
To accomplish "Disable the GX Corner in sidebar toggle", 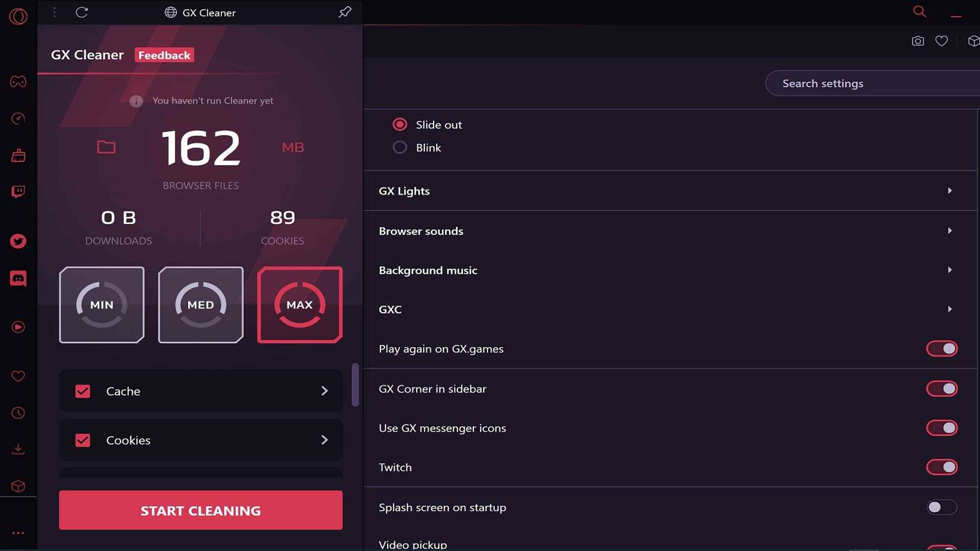I will (942, 388).
